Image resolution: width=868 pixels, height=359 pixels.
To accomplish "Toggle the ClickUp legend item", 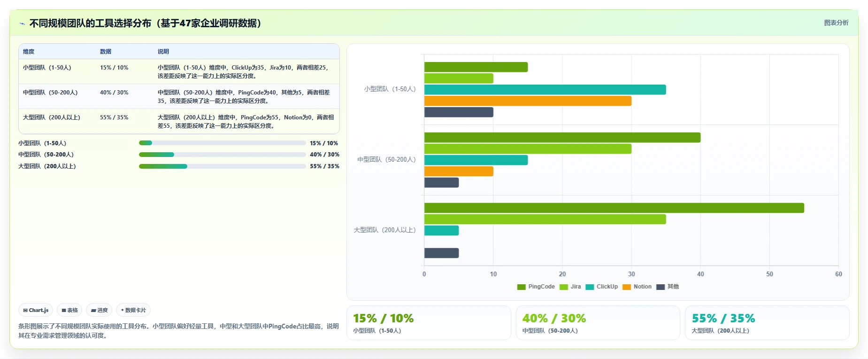I will tap(601, 287).
